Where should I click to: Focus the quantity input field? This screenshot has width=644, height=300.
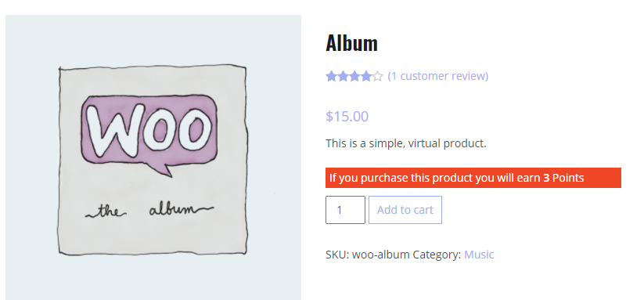345,210
